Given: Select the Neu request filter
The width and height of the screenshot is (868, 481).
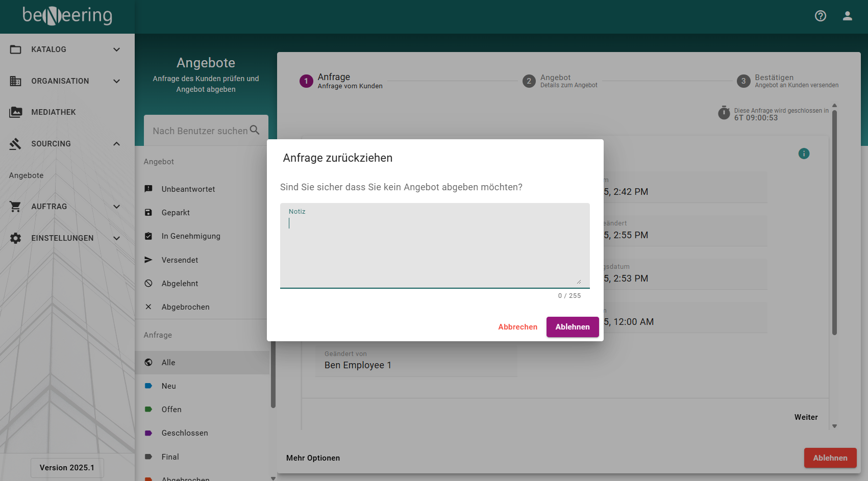Looking at the screenshot, I should pos(169,386).
